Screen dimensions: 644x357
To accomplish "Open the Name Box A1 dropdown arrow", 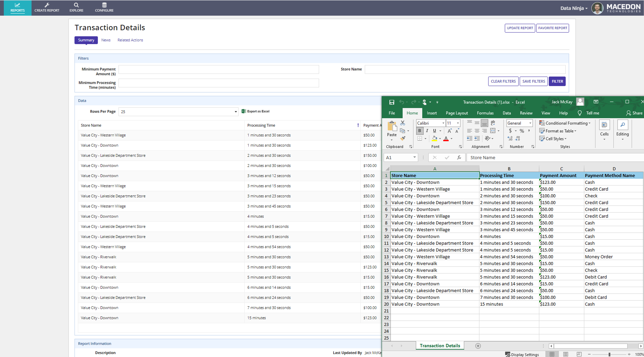I will (415, 157).
